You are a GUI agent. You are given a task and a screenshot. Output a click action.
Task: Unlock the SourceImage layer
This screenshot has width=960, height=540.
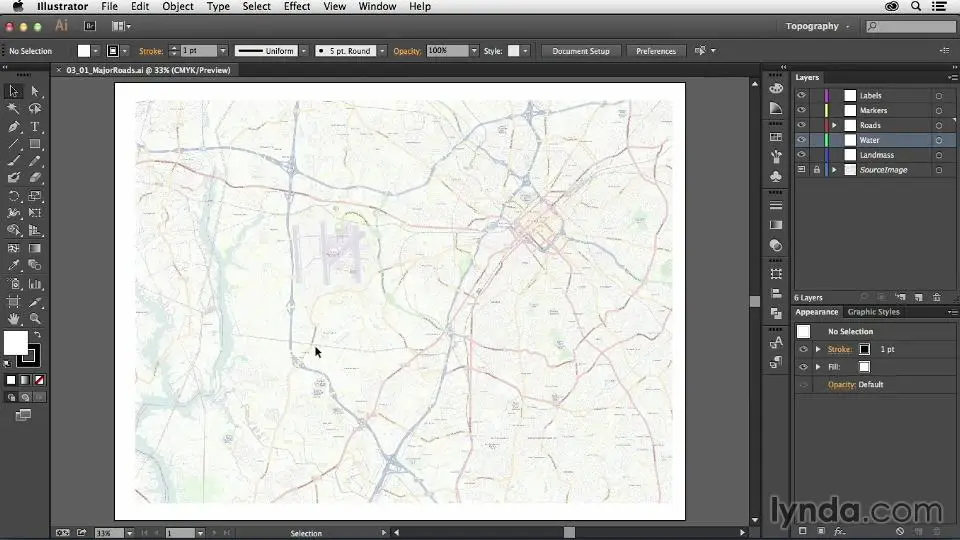tap(816, 170)
